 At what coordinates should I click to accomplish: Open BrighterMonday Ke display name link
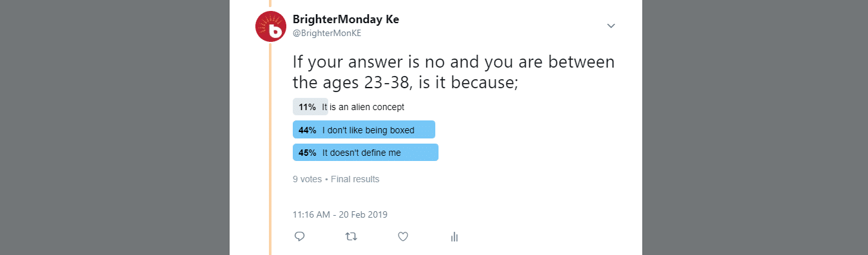(x=346, y=19)
